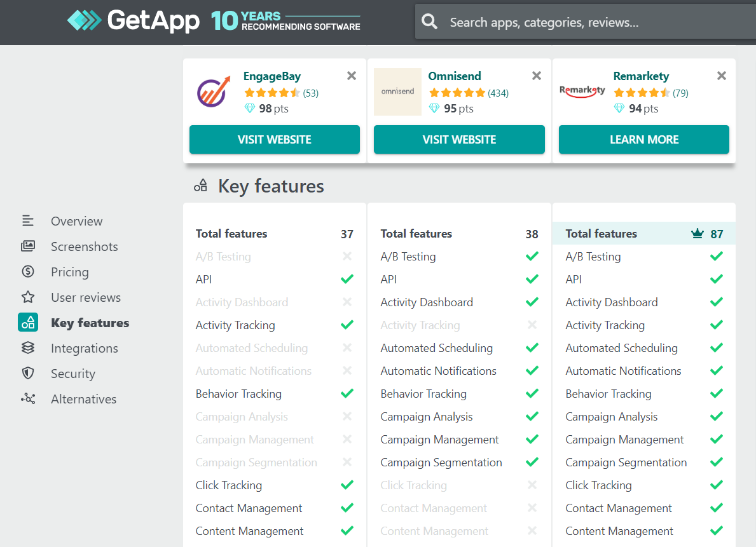Click the Key features heading icon

pyautogui.click(x=200, y=186)
